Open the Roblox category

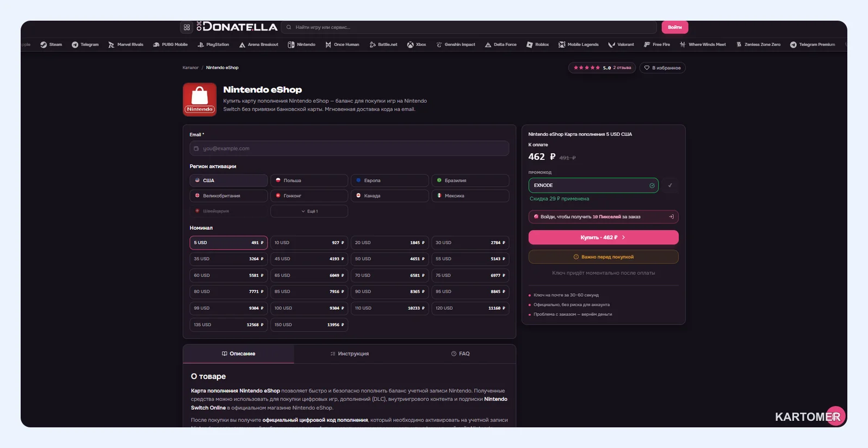[538, 45]
